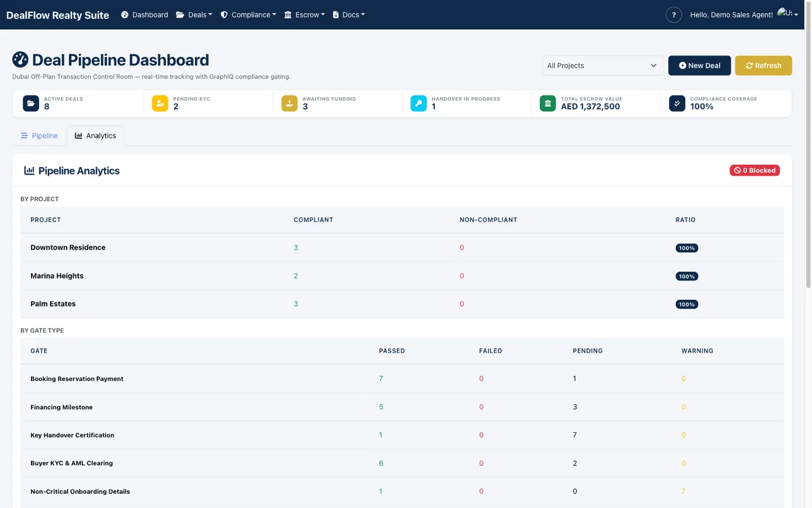
Task: Select the Analytics tab
Action: 95,135
